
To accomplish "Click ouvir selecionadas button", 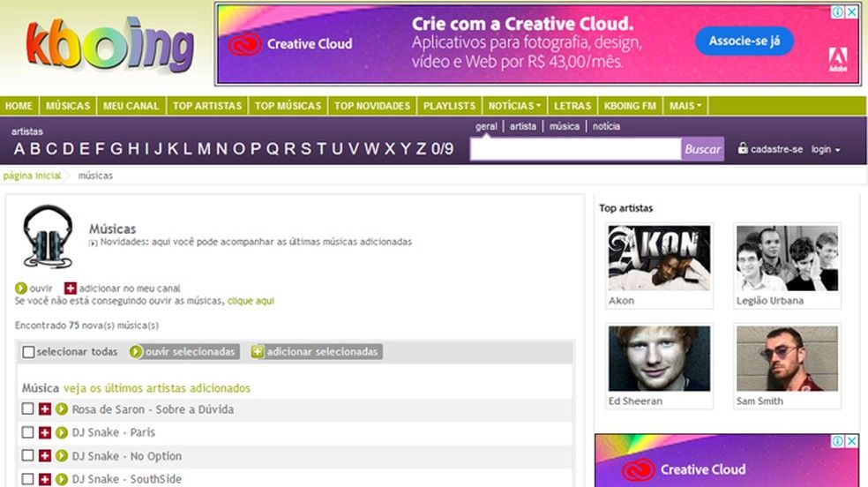I will [184, 352].
